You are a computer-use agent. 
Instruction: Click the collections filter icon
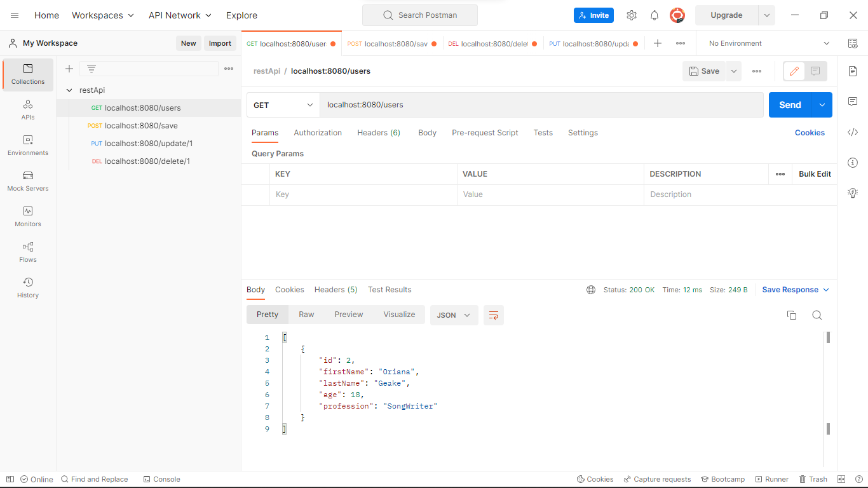point(92,69)
